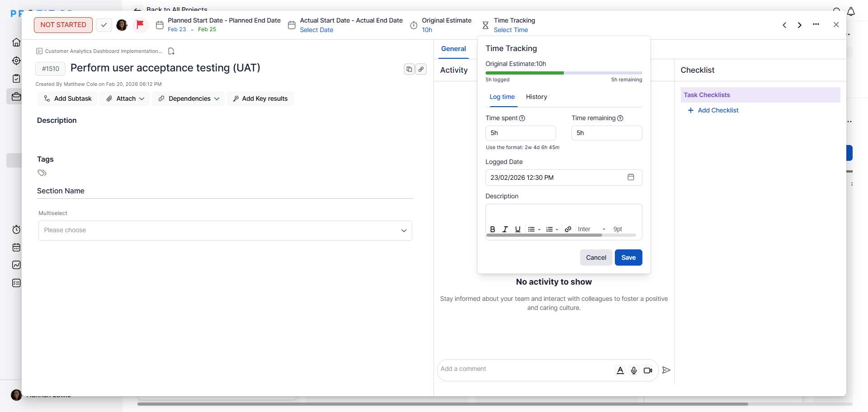Click the copy link icon beside title

point(421,69)
